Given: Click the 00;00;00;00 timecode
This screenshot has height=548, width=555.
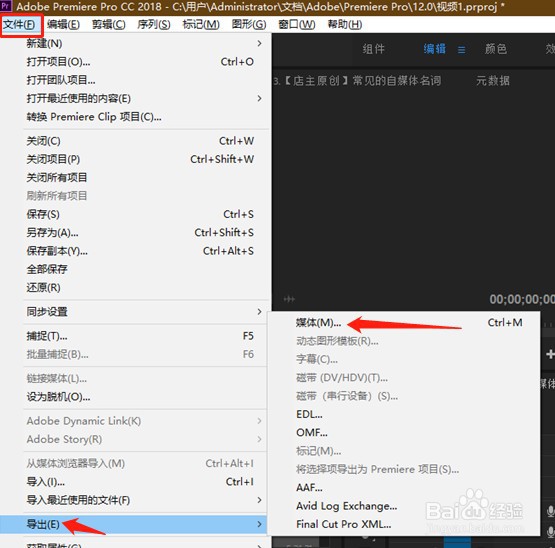Looking at the screenshot, I should coord(522,299).
